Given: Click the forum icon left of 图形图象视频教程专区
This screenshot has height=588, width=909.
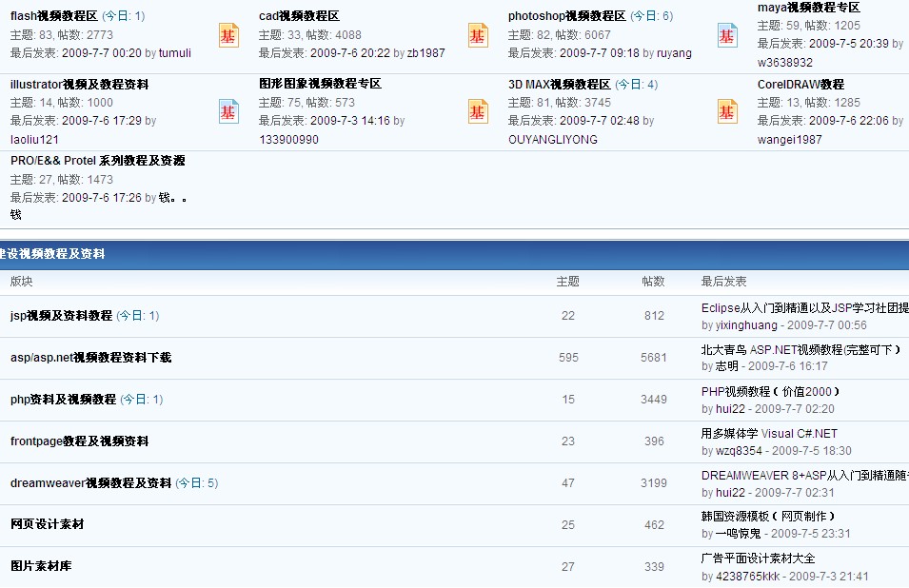Looking at the screenshot, I should click(228, 111).
